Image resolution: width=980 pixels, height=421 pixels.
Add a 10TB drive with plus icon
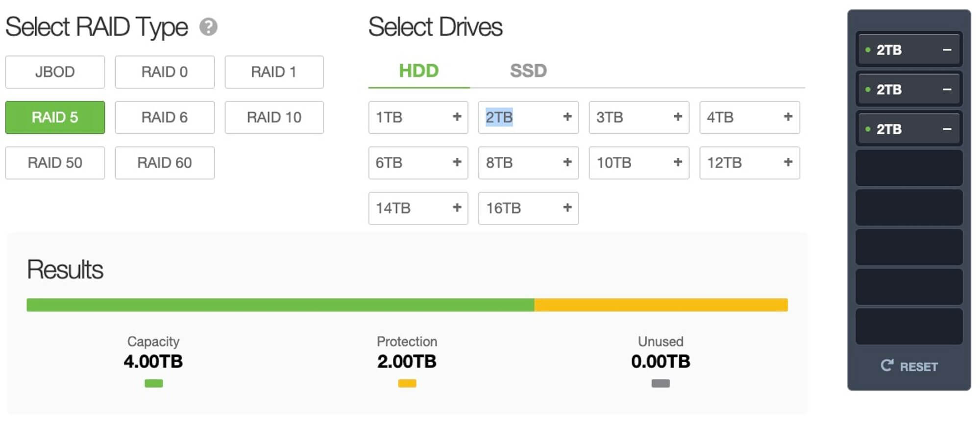click(x=678, y=162)
